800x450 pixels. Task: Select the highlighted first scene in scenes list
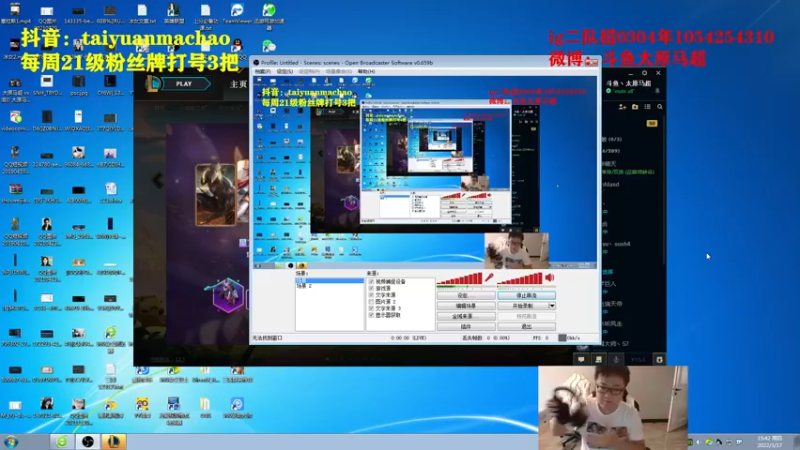(329, 281)
